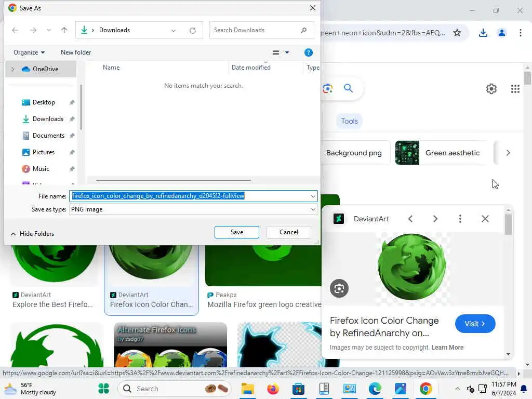The width and height of the screenshot is (532, 399).
Task: Go to next image in preview panel
Action: (x=435, y=219)
